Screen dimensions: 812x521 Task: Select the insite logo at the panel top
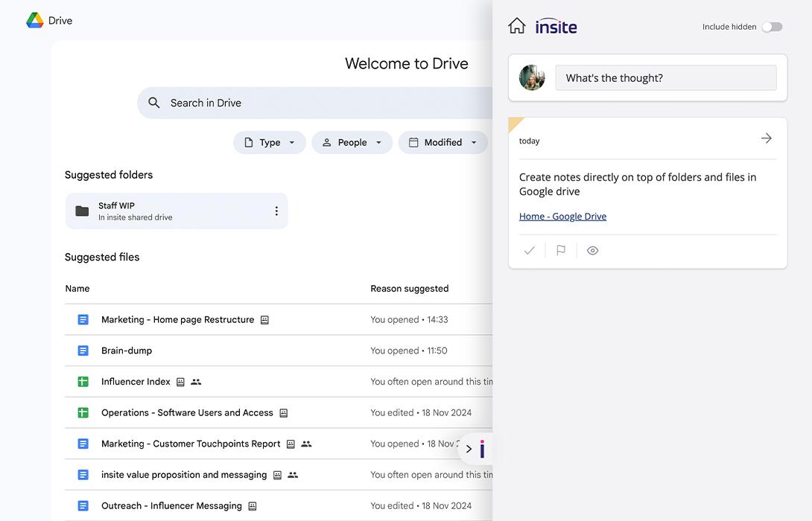(x=556, y=26)
